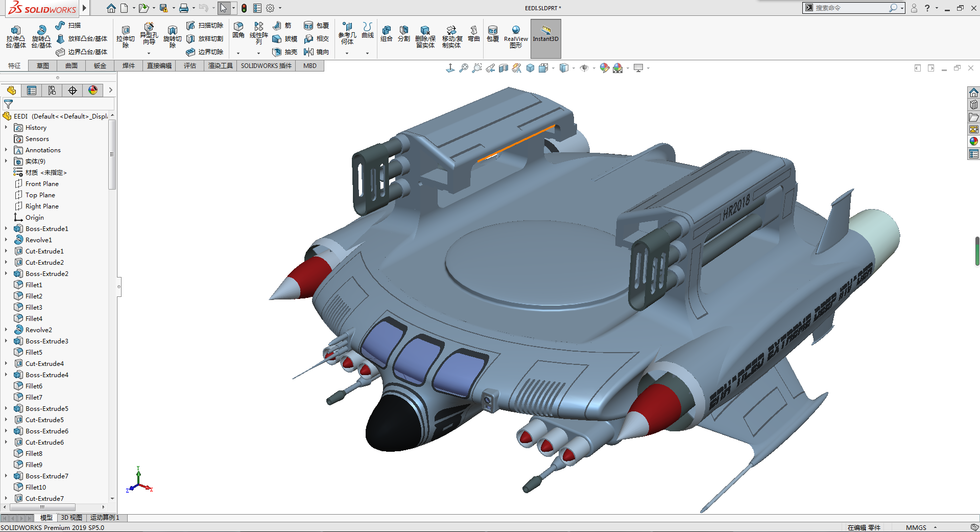The height and width of the screenshot is (532, 980).
Task: Click the Intersect (相交) tool
Action: pyautogui.click(x=317, y=38)
